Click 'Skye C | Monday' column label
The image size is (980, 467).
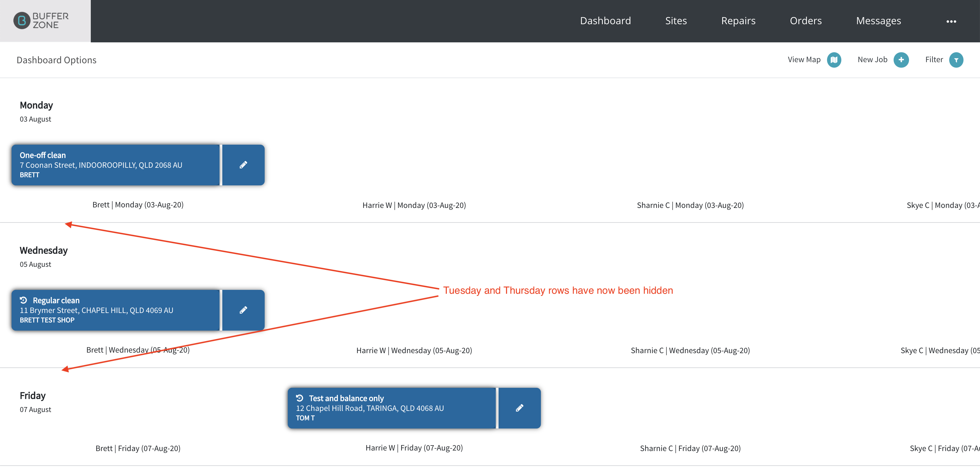point(943,205)
